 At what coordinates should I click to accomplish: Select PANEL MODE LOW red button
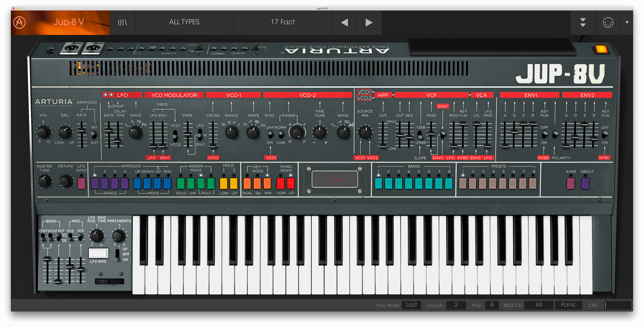click(281, 183)
